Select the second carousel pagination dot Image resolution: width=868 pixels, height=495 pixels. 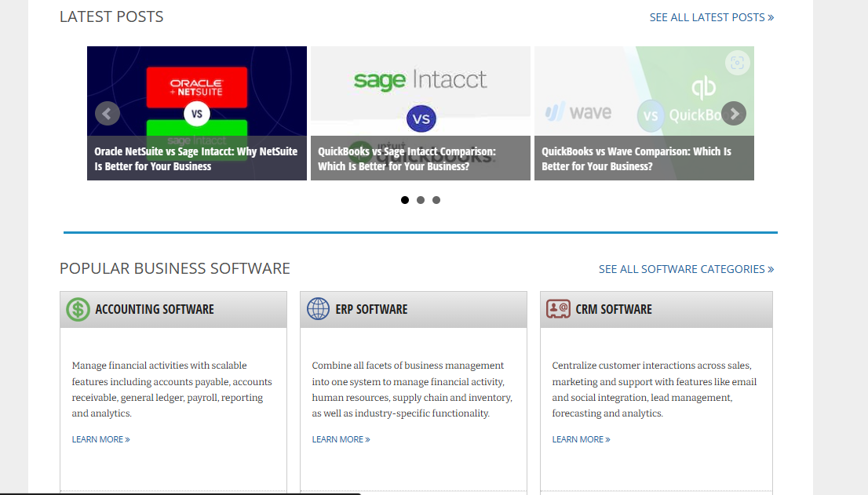click(x=421, y=200)
